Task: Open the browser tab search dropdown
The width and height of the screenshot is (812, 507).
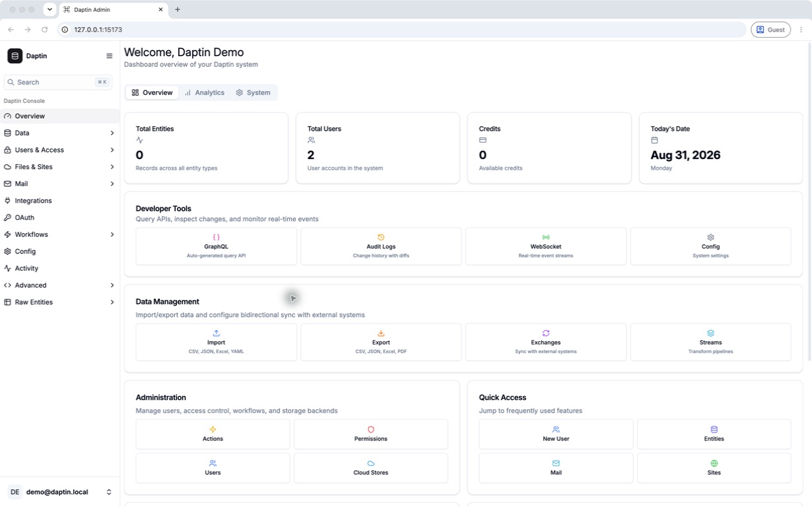Action: point(50,10)
